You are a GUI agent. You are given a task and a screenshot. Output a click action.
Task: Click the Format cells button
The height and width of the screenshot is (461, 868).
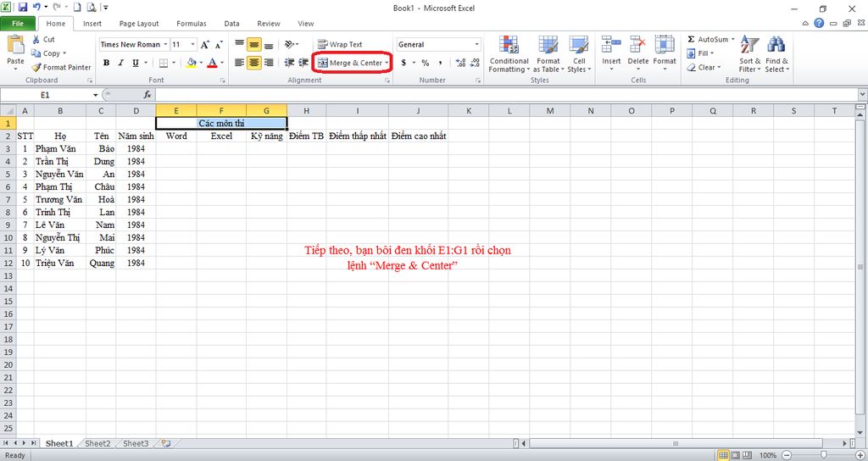[665, 53]
